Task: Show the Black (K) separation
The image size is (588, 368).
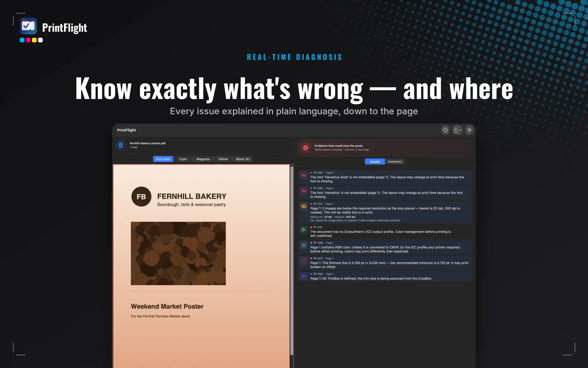Action: (x=243, y=159)
